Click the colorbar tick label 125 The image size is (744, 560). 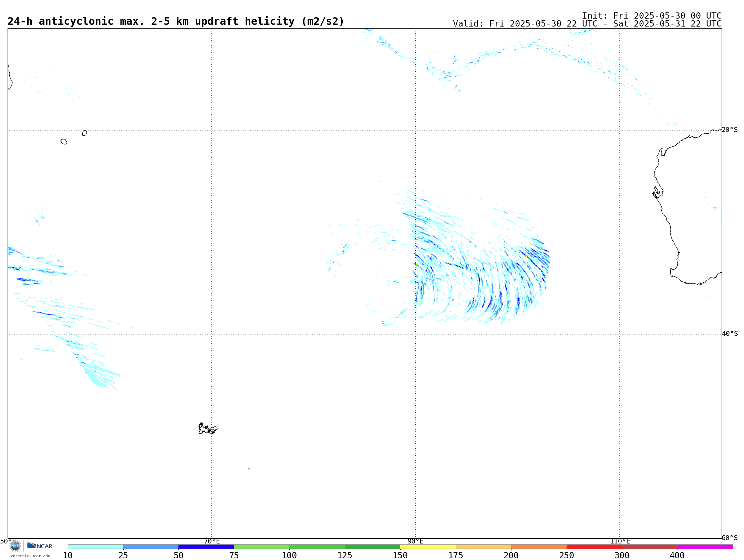[345, 555]
